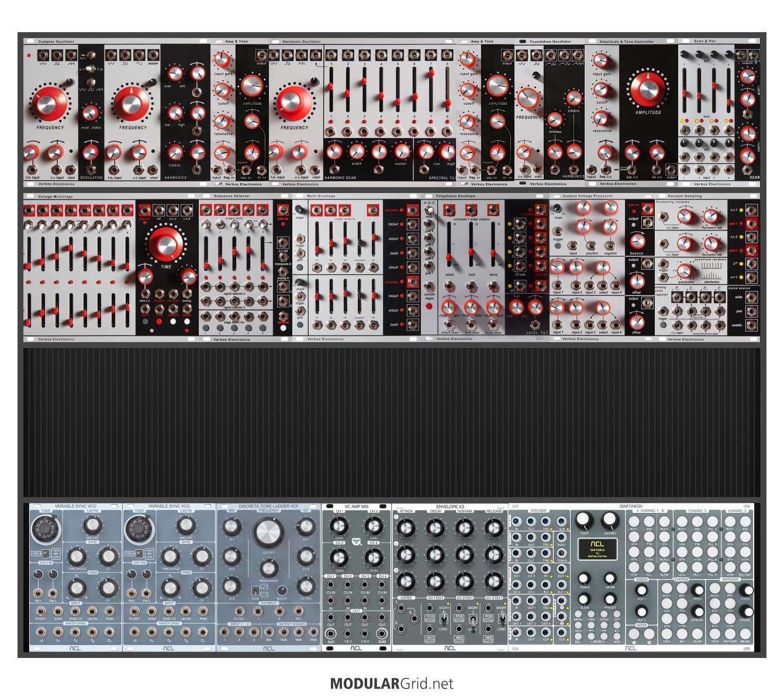The height and width of the screenshot is (696, 784).
Task: Click the quantization knob on Random Sampling
Action: point(686,270)
